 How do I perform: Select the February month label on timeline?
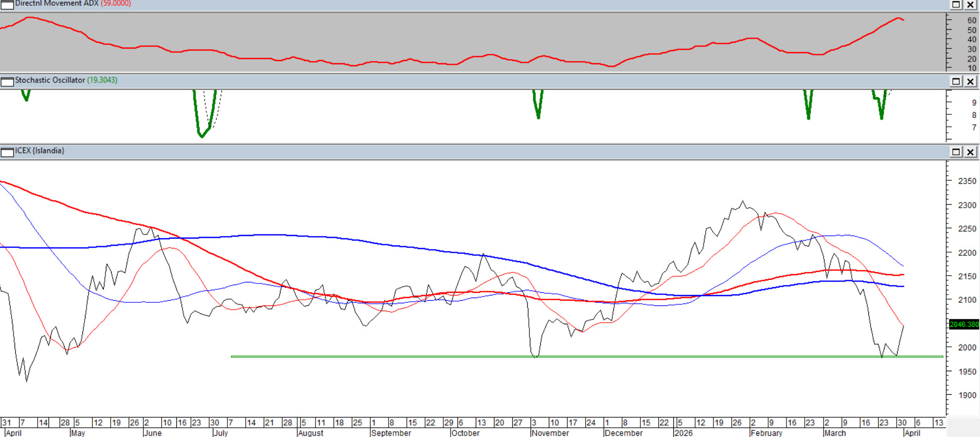(766, 433)
